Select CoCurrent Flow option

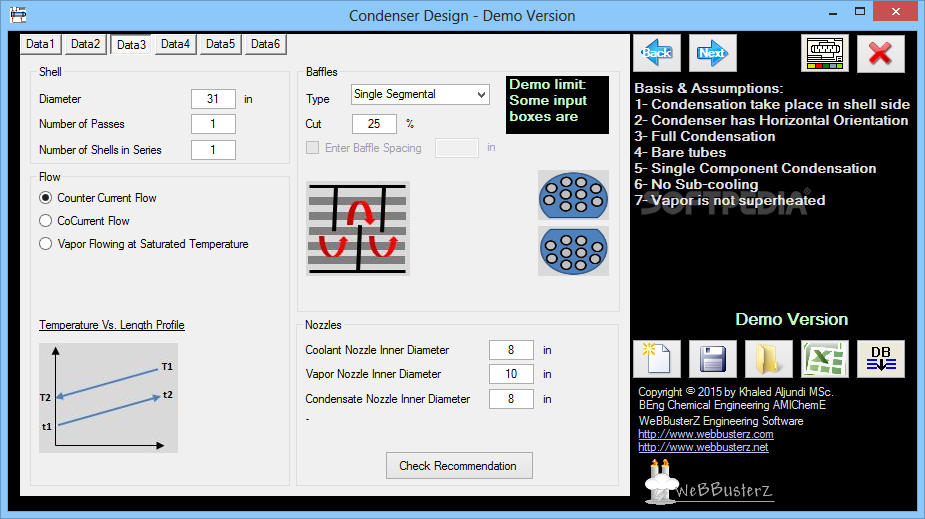coord(84,221)
